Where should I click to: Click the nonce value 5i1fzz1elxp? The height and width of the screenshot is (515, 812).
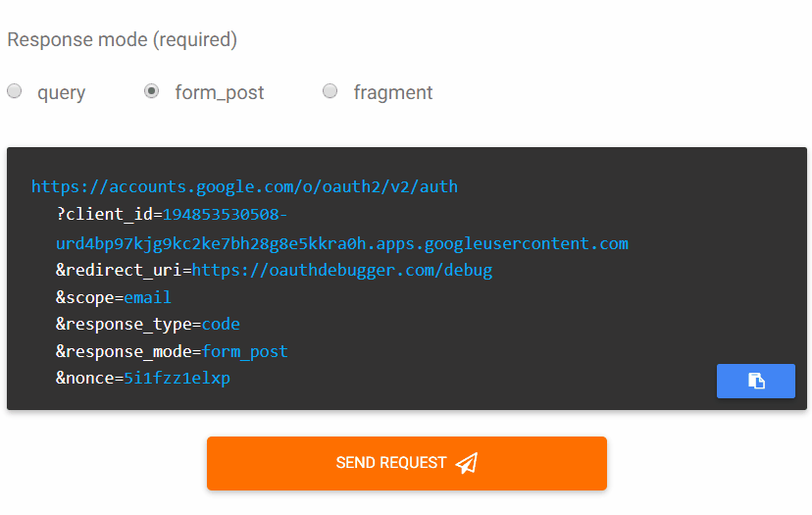point(177,378)
